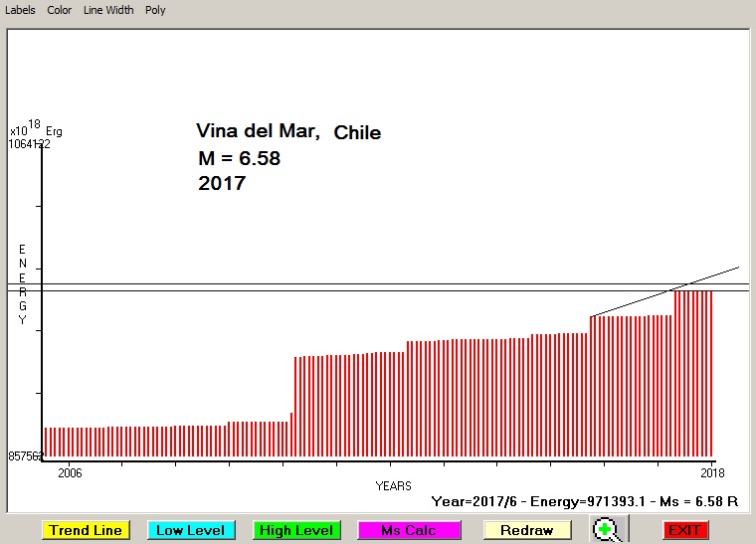Open the Color menu

coord(60,10)
